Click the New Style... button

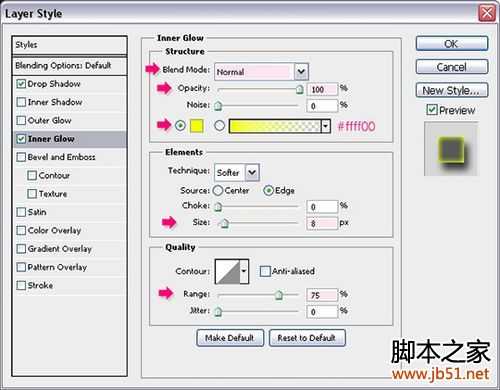tap(452, 90)
